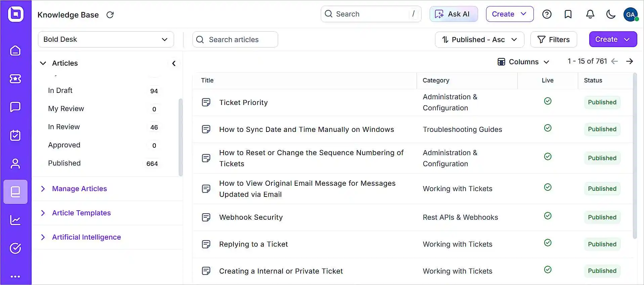Open the Published - Asc sort dropdown
This screenshot has height=285, width=644.
[x=479, y=40]
